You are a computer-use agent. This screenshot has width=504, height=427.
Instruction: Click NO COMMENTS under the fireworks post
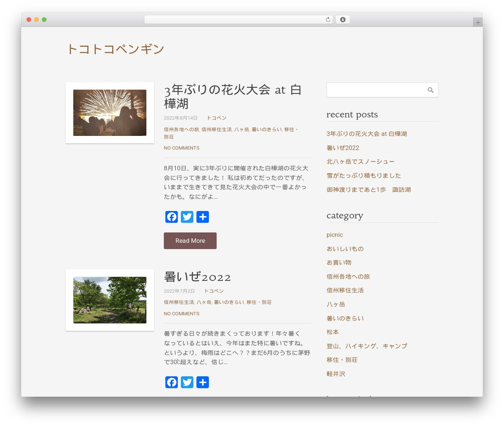[x=182, y=148]
